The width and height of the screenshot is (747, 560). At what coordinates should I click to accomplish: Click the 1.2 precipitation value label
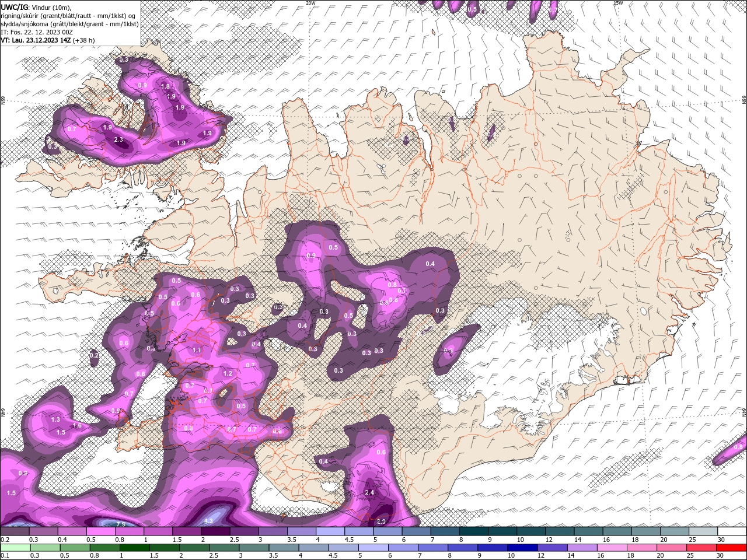tap(228, 373)
